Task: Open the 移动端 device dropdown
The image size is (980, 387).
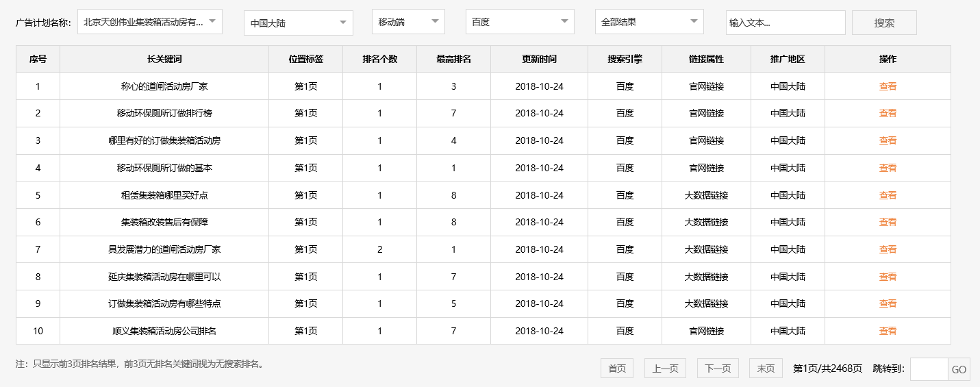Action: coord(408,22)
